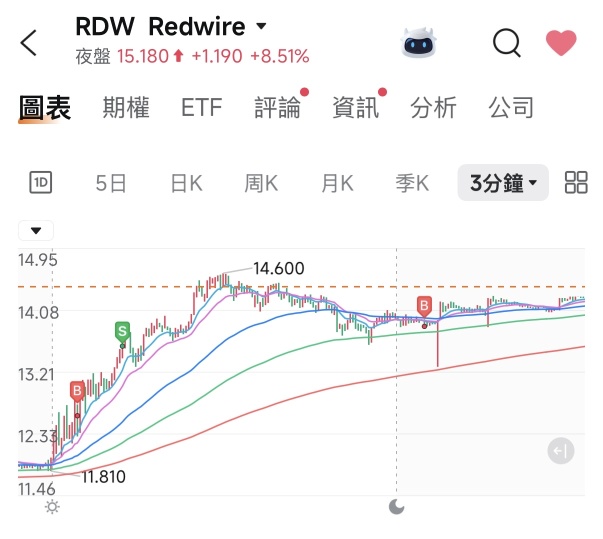The width and height of the screenshot is (603, 539).
Task: Switch to the 期權 tab
Action: (126, 108)
